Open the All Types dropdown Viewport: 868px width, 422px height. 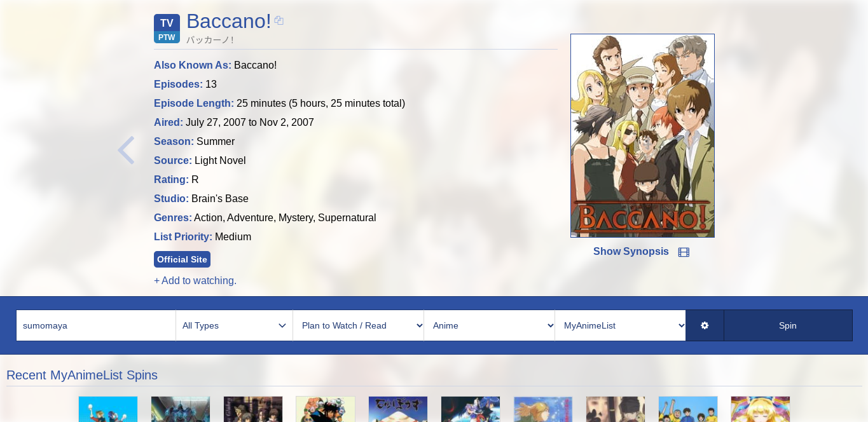(234, 325)
